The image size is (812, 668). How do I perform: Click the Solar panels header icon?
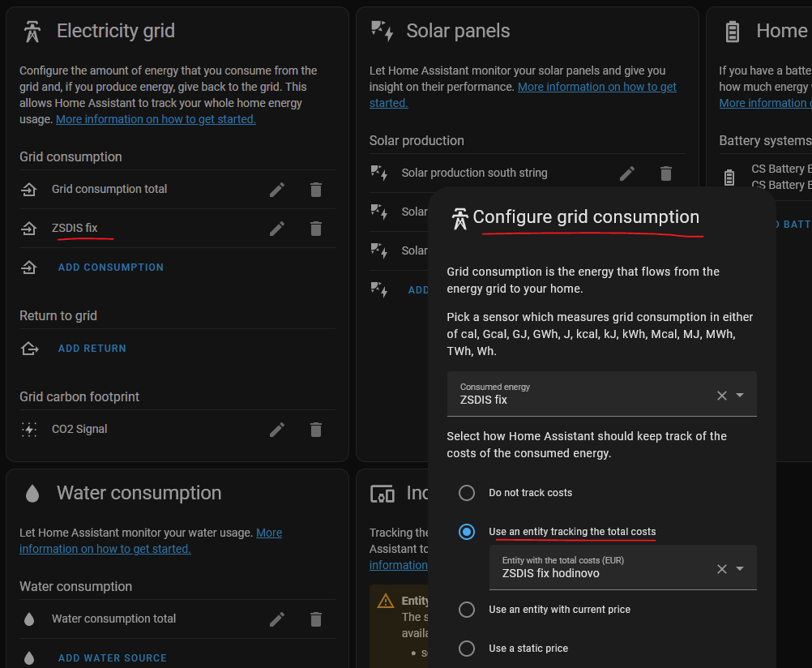pos(382,31)
